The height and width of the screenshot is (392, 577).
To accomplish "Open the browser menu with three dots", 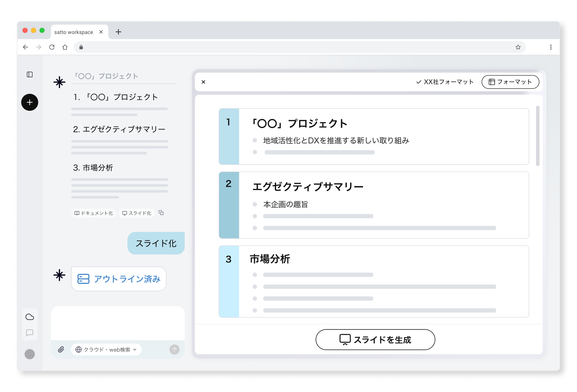I will click(x=550, y=47).
